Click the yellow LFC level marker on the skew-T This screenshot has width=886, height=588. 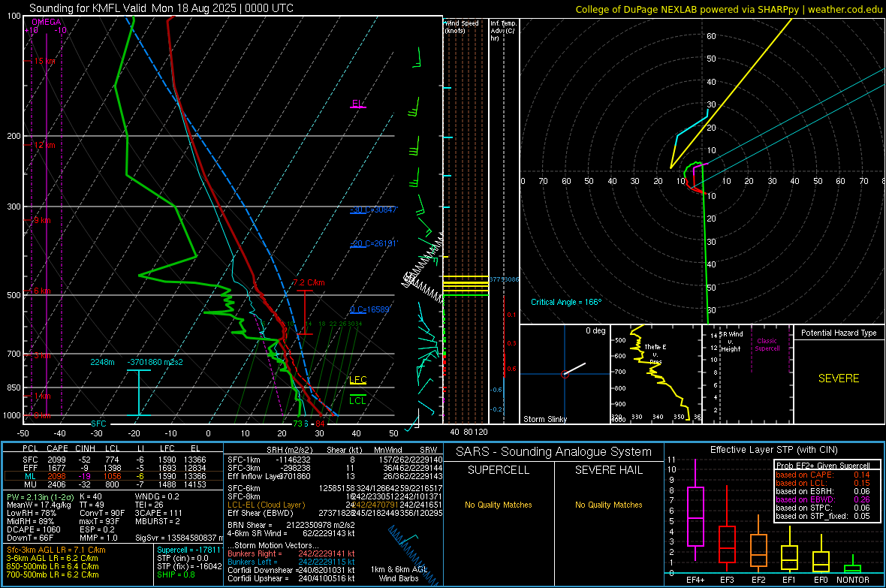click(357, 380)
